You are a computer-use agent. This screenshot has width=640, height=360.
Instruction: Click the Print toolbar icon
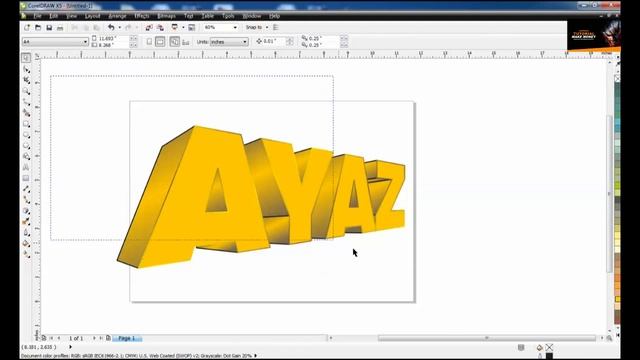(60, 27)
